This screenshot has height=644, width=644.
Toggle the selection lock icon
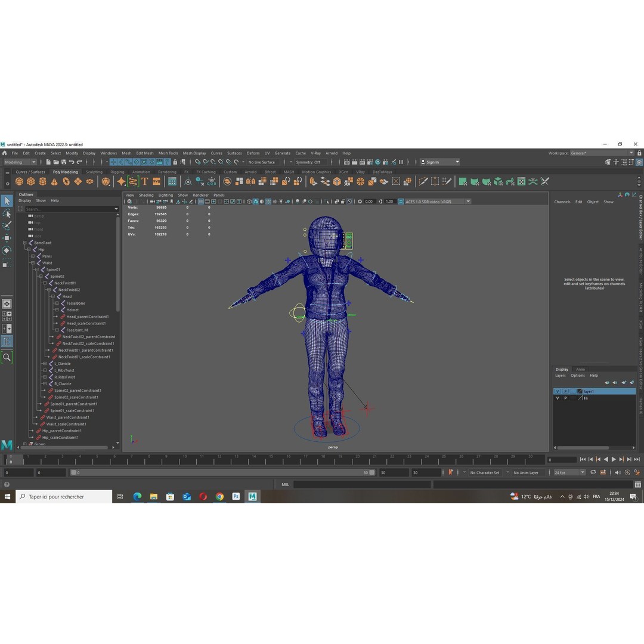[x=175, y=162]
